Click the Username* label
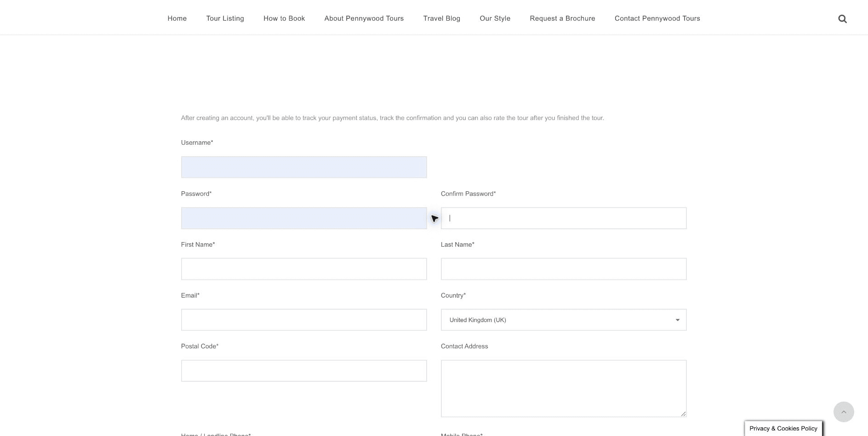868x436 pixels. pyautogui.click(x=197, y=143)
